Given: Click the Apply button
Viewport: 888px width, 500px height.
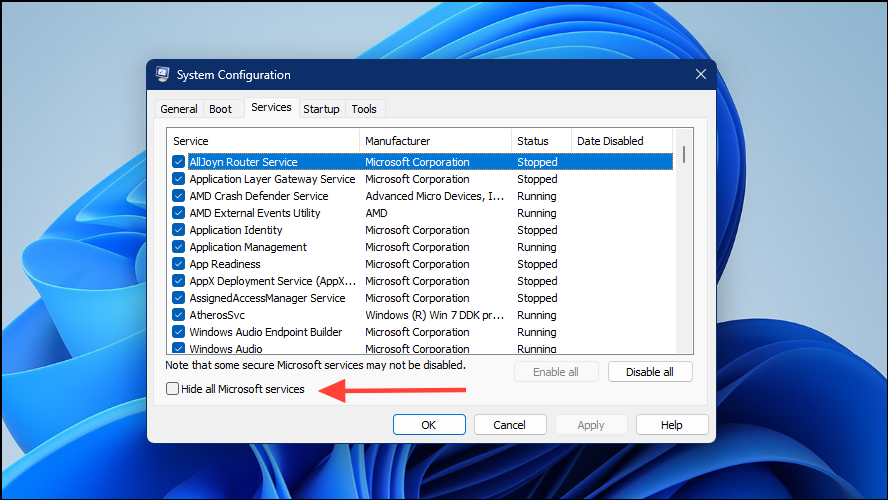Looking at the screenshot, I should [x=591, y=425].
